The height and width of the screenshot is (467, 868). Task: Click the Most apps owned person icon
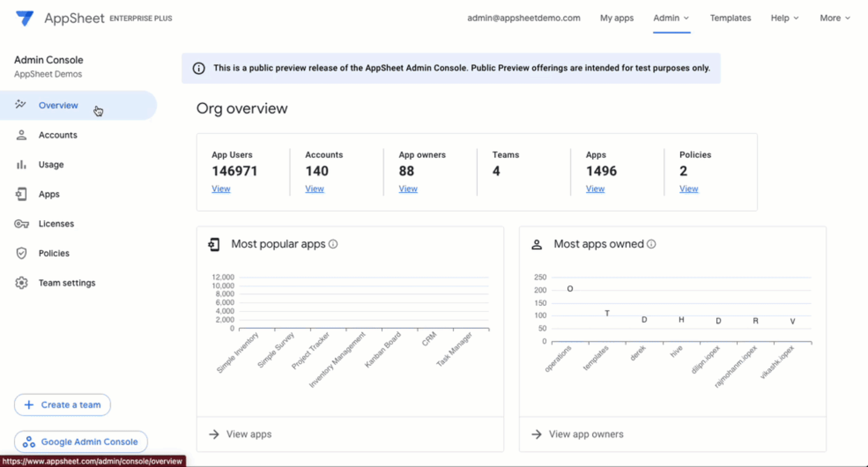pyautogui.click(x=537, y=244)
